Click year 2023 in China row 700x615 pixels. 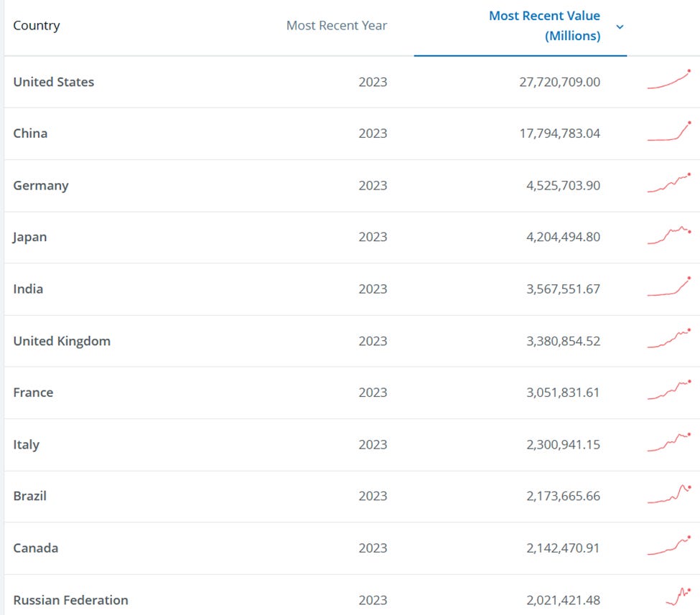(x=373, y=133)
